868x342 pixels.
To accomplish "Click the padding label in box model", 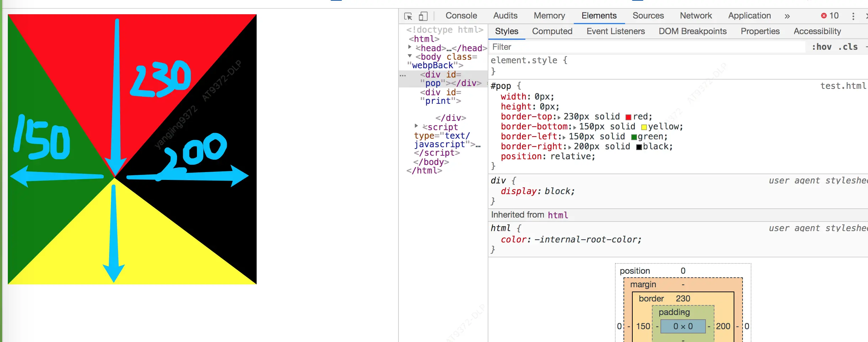I will tap(674, 312).
